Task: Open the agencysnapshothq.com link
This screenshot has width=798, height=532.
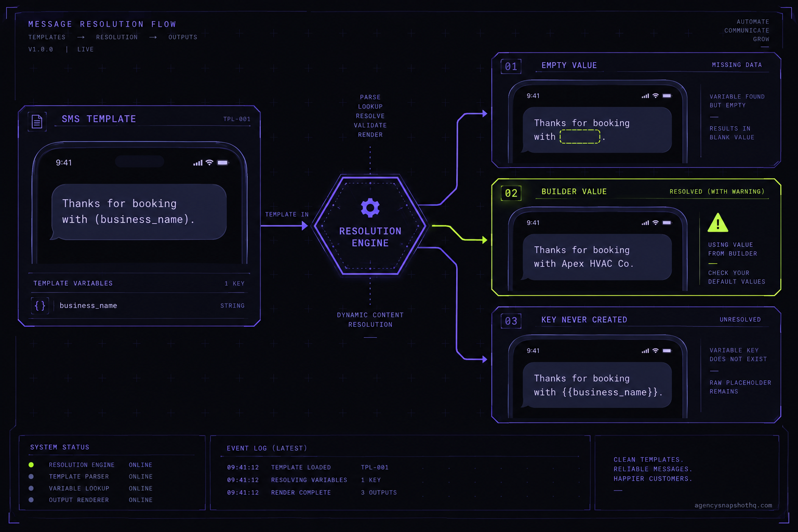Action: (733, 506)
